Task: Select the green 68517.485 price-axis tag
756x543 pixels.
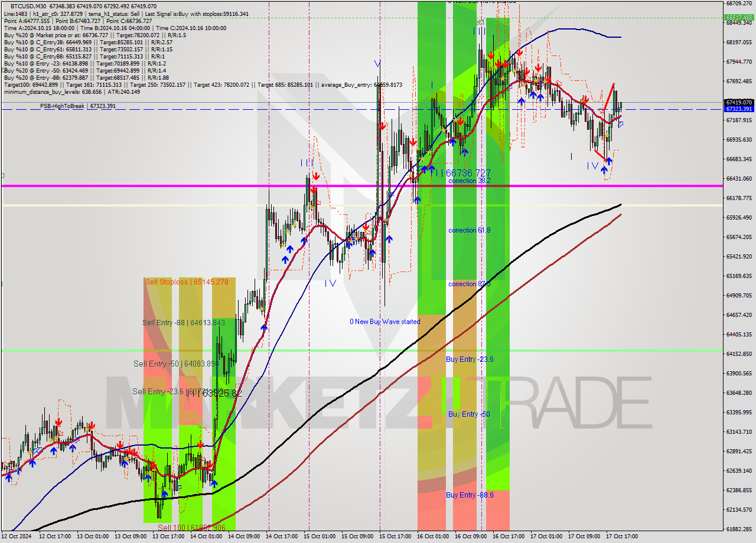Action: click(x=739, y=18)
